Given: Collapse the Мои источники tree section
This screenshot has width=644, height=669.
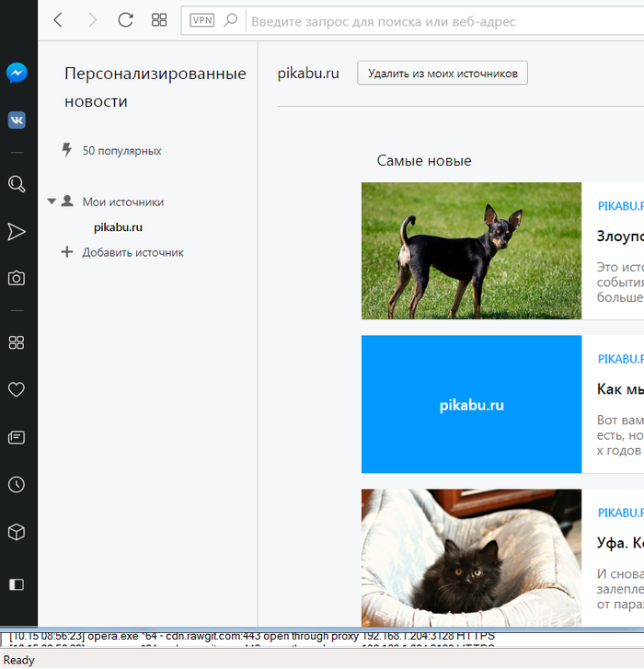Looking at the screenshot, I should (52, 202).
